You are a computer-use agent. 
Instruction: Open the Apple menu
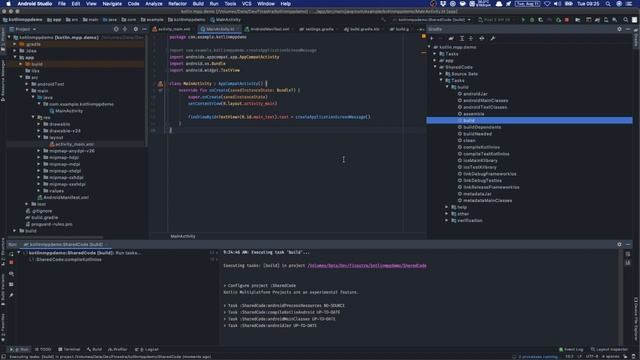9,4
